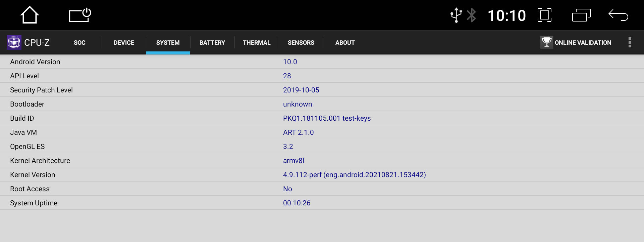
Task: Tap the Build ID value text
Action: click(327, 118)
